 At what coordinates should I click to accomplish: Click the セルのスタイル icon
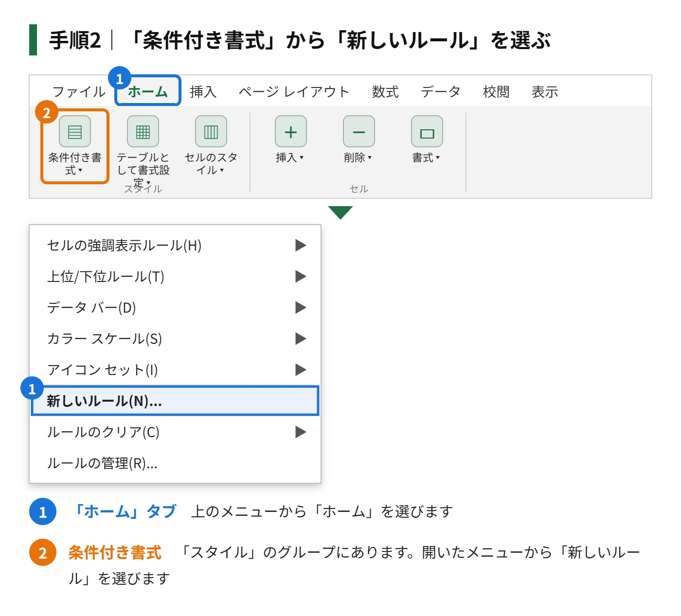(211, 131)
